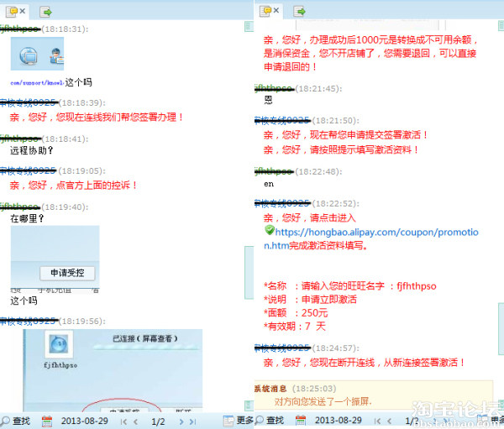This screenshot has width=504, height=429.
Task: Click the left panel 1/2 page indicator
Action: (158, 421)
